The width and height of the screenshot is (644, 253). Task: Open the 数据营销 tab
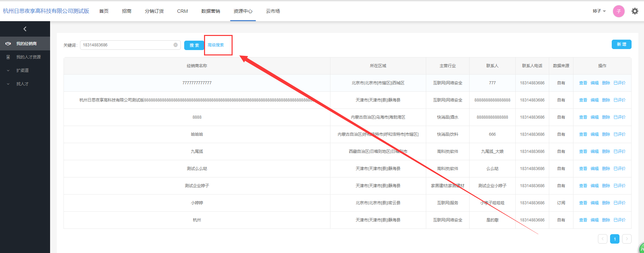coord(210,11)
